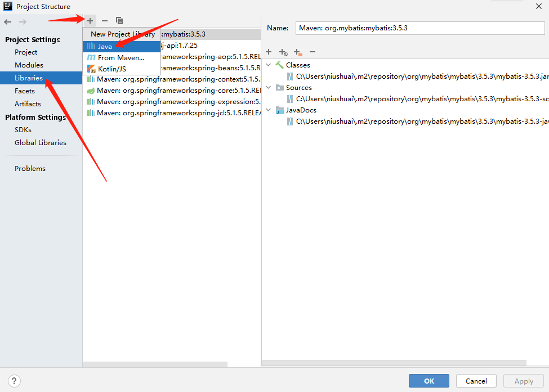Close the Project Structure dialog

[539, 6]
